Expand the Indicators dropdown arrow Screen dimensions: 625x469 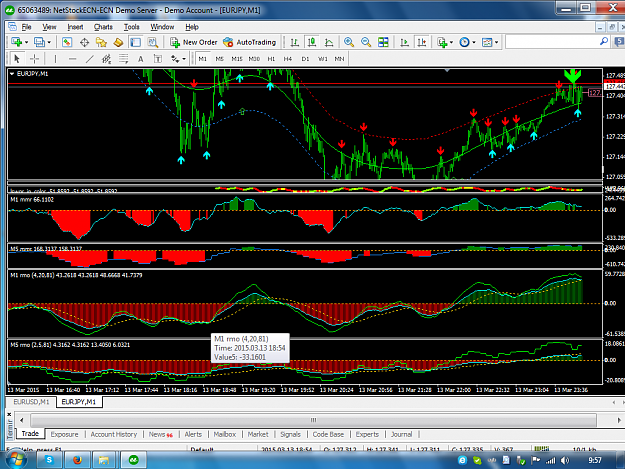pos(451,42)
